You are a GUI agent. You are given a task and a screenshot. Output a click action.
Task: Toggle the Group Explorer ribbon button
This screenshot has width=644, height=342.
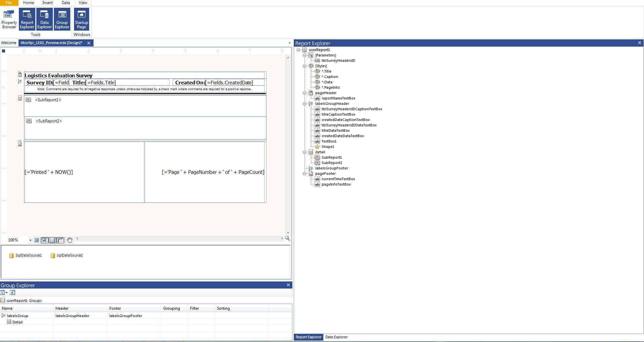pyautogui.click(x=62, y=19)
